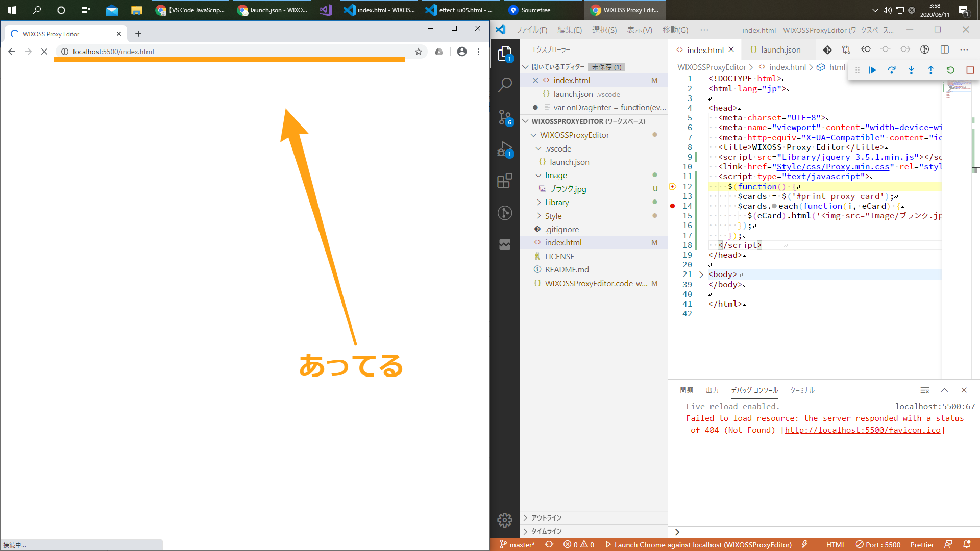The width and height of the screenshot is (980, 551).
Task: Clear the debug console list icon
Action: (x=924, y=390)
